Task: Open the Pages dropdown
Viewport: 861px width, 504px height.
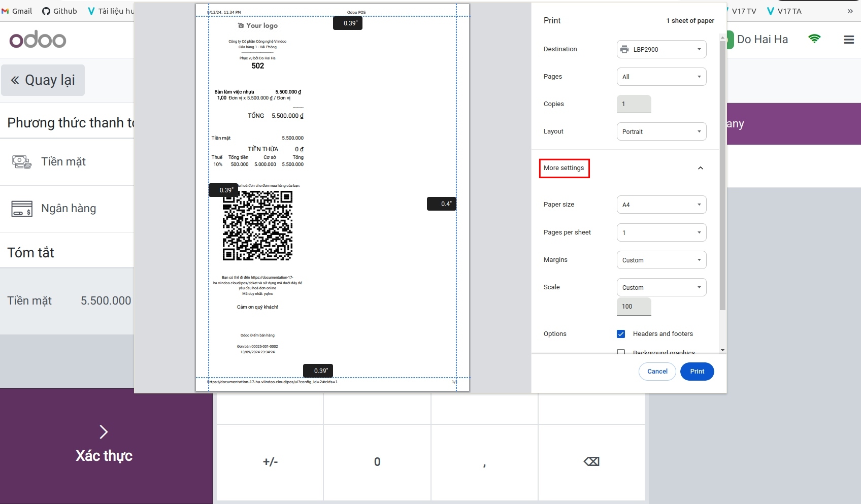Action: coord(661,77)
